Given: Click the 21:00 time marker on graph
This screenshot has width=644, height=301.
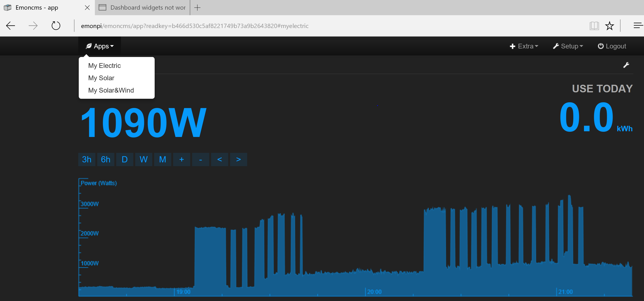Looking at the screenshot, I should tap(565, 292).
